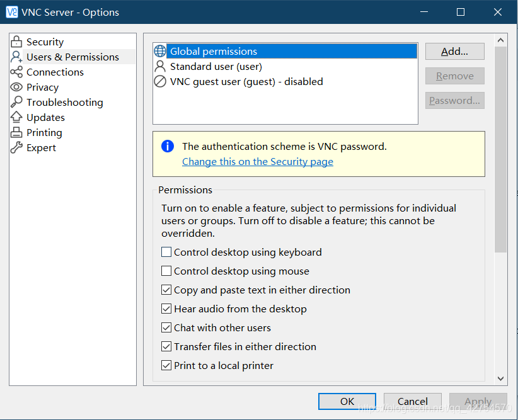Select Global permissions in the user list
This screenshot has height=420, width=518.
pyautogui.click(x=285, y=51)
